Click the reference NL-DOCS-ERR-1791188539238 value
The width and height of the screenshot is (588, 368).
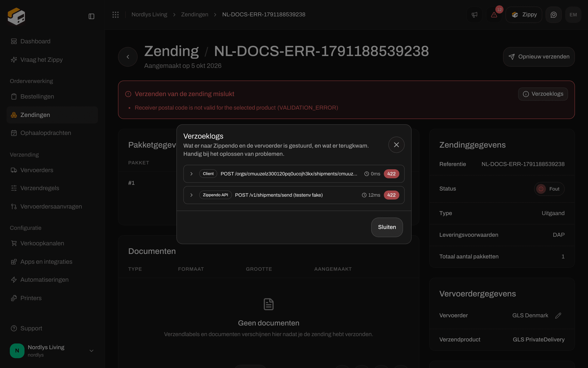(523, 164)
